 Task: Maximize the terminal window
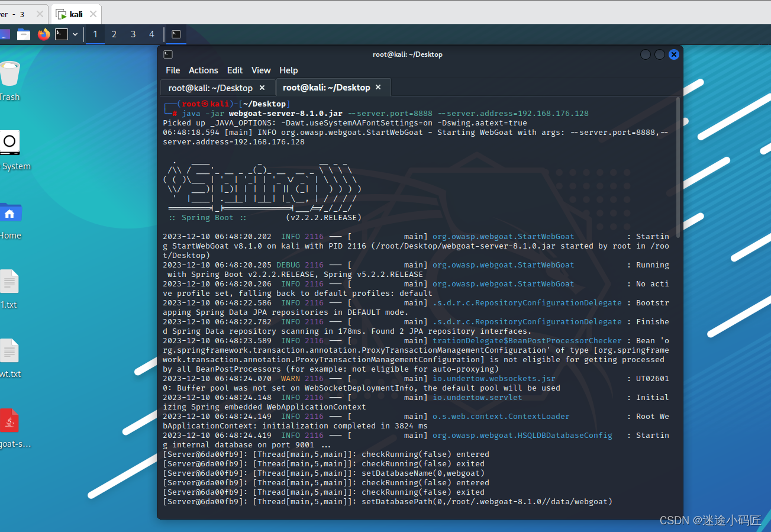[x=660, y=54]
